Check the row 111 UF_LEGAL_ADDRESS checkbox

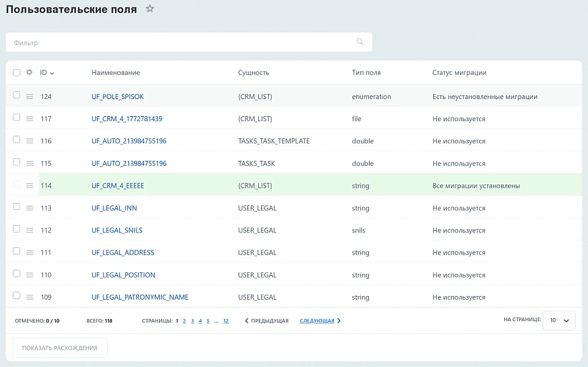[x=17, y=251]
